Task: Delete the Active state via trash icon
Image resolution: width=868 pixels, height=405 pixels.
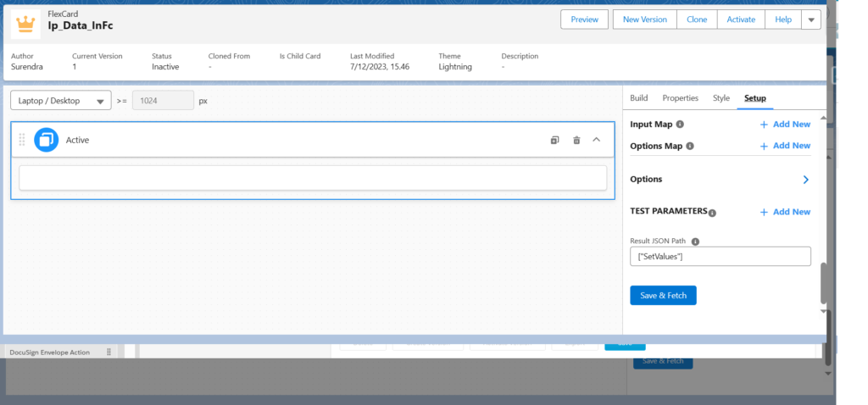Action: tap(576, 140)
